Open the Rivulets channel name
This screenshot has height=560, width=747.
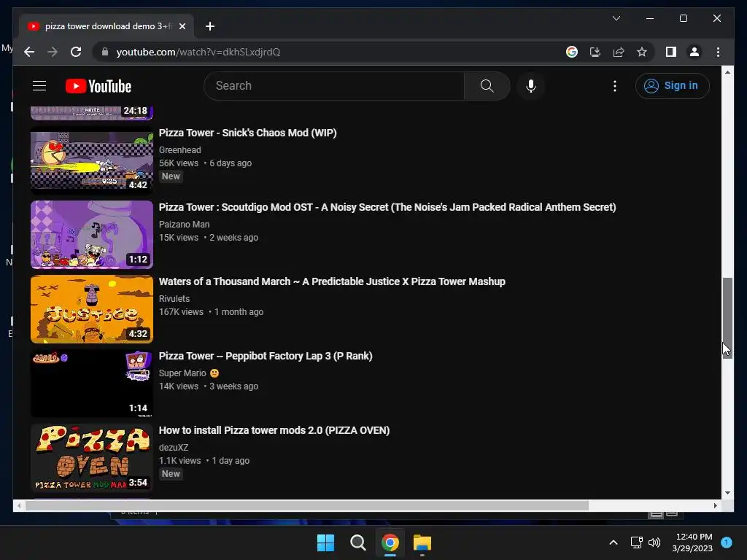coord(174,298)
